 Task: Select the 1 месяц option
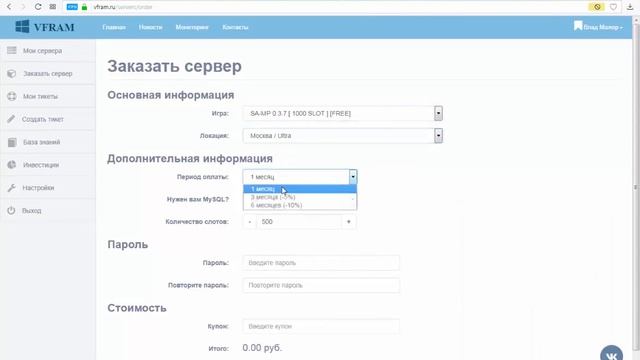tap(300, 189)
